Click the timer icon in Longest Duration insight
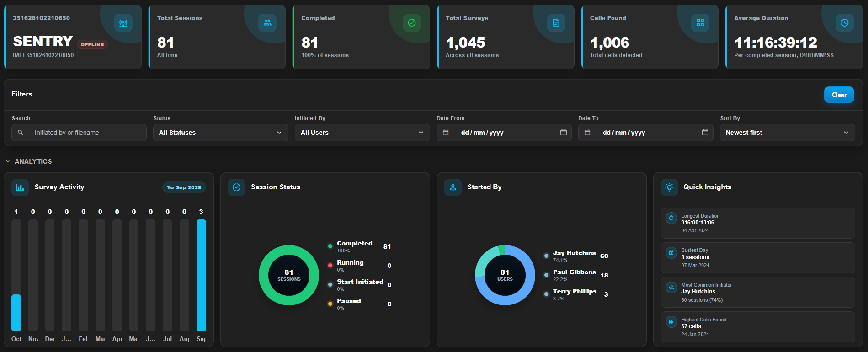The height and width of the screenshot is (352, 868). (671, 218)
